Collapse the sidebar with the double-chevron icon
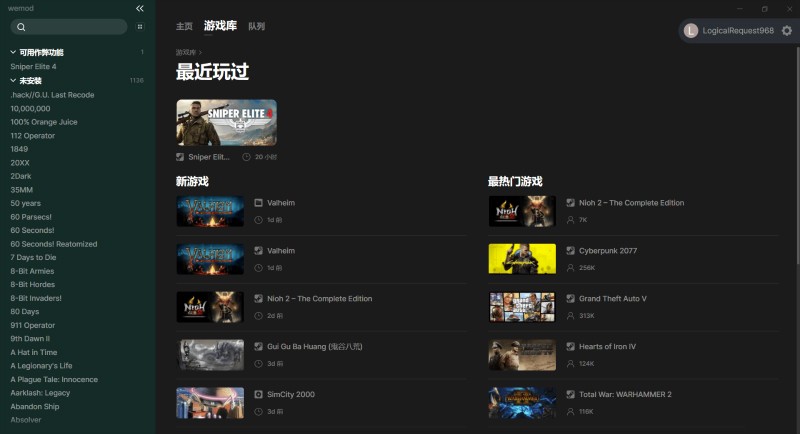The width and height of the screenshot is (800, 434). point(139,8)
